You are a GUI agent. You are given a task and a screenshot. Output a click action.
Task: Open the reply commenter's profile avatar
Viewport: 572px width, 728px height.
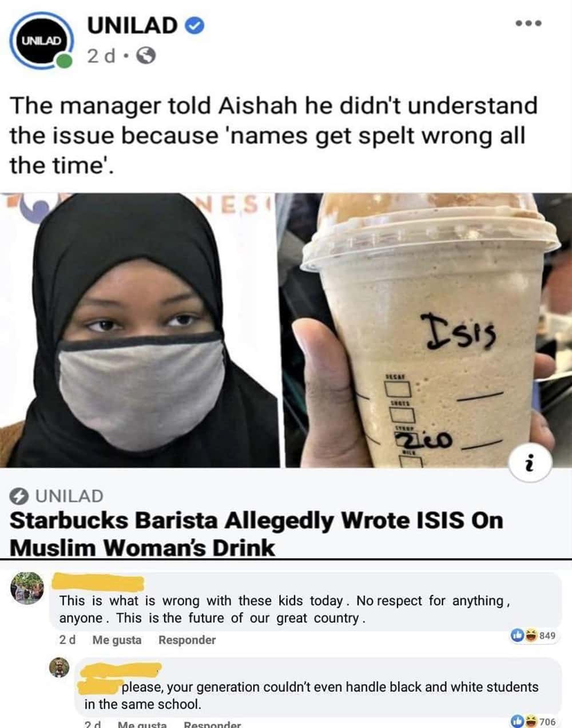pos(59,667)
